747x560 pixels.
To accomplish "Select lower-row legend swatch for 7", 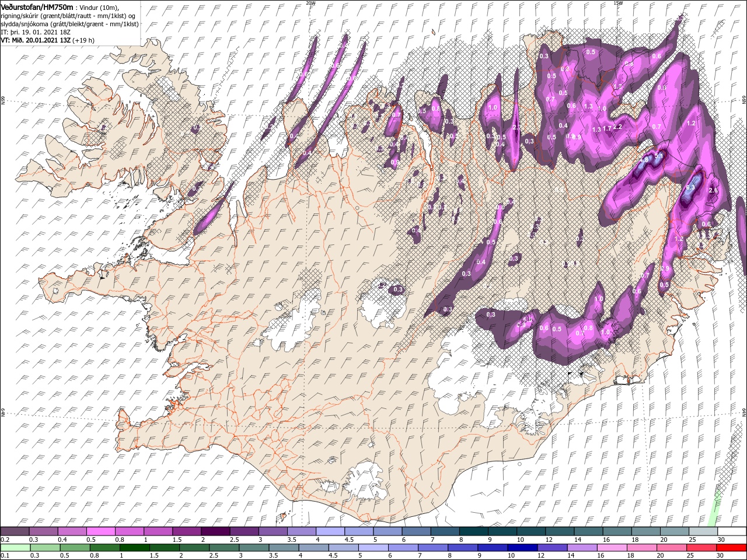I will [433, 547].
